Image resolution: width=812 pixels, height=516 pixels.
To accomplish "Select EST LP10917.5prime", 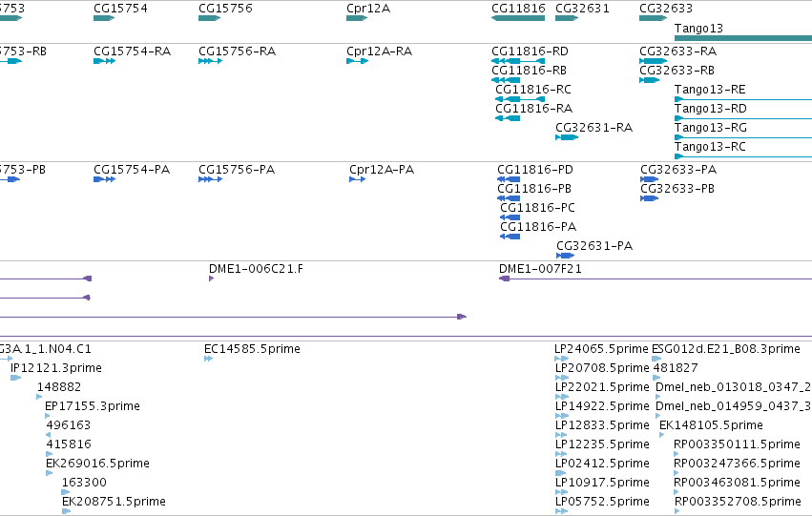I will tap(602, 483).
